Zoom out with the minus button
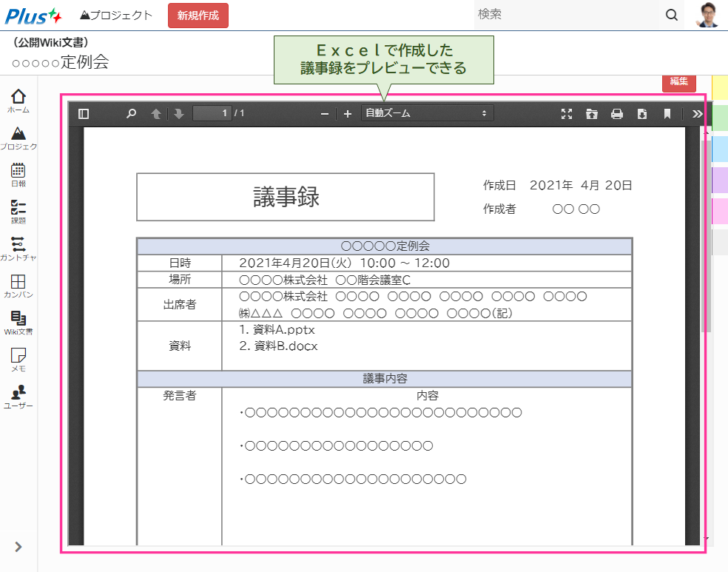 click(x=324, y=114)
